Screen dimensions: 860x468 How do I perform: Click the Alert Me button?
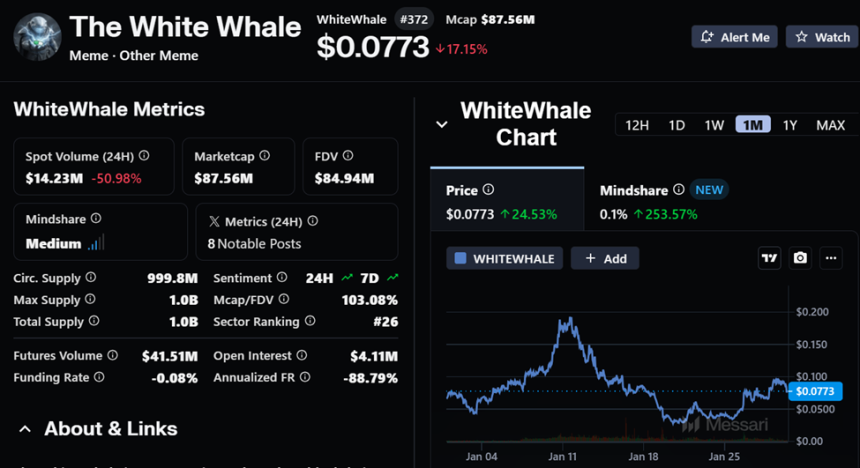734,37
